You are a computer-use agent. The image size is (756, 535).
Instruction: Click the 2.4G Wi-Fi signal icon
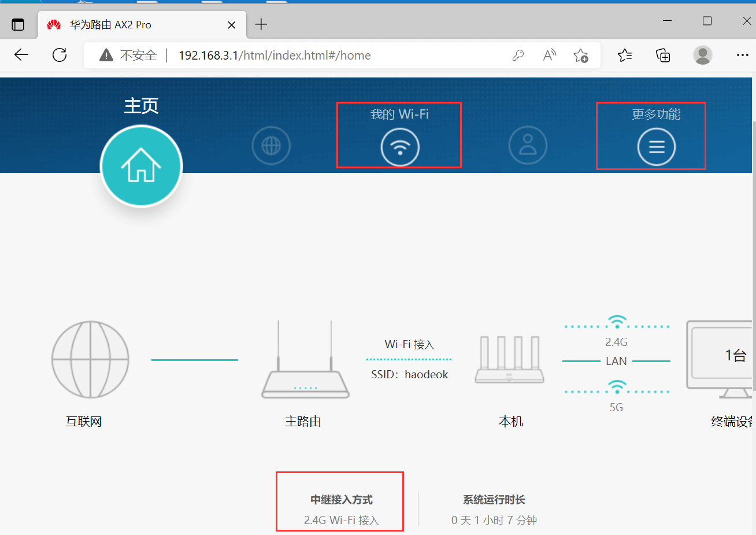tap(617, 322)
